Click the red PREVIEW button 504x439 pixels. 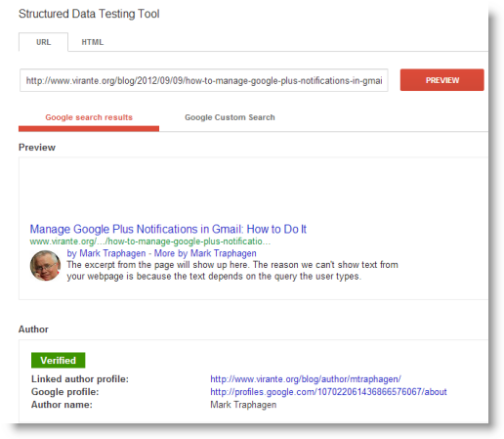(x=441, y=80)
